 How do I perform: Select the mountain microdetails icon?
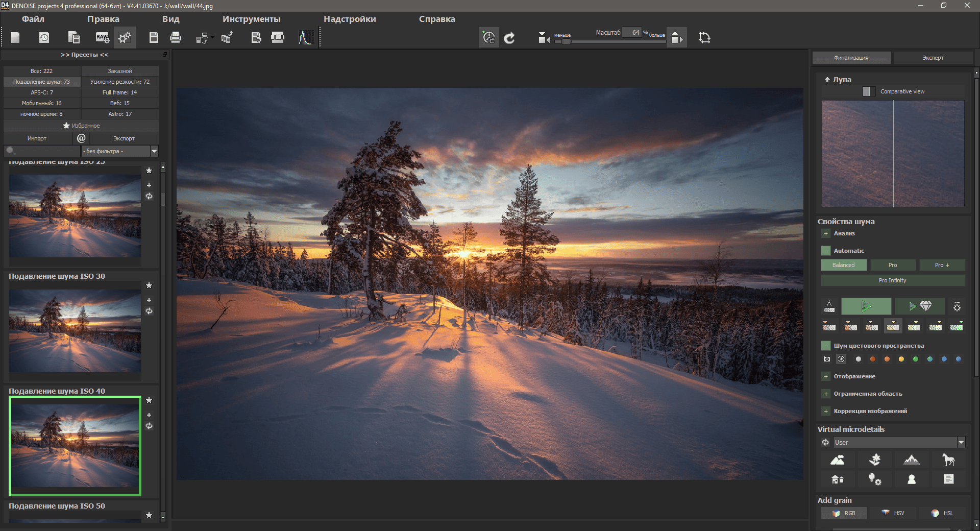click(x=912, y=460)
